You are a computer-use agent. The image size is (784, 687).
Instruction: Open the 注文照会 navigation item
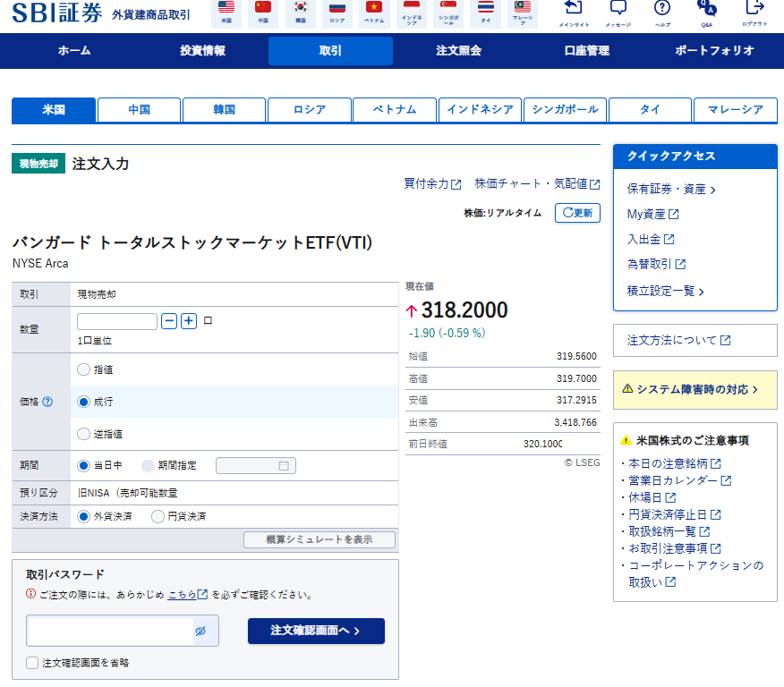pyautogui.click(x=458, y=50)
